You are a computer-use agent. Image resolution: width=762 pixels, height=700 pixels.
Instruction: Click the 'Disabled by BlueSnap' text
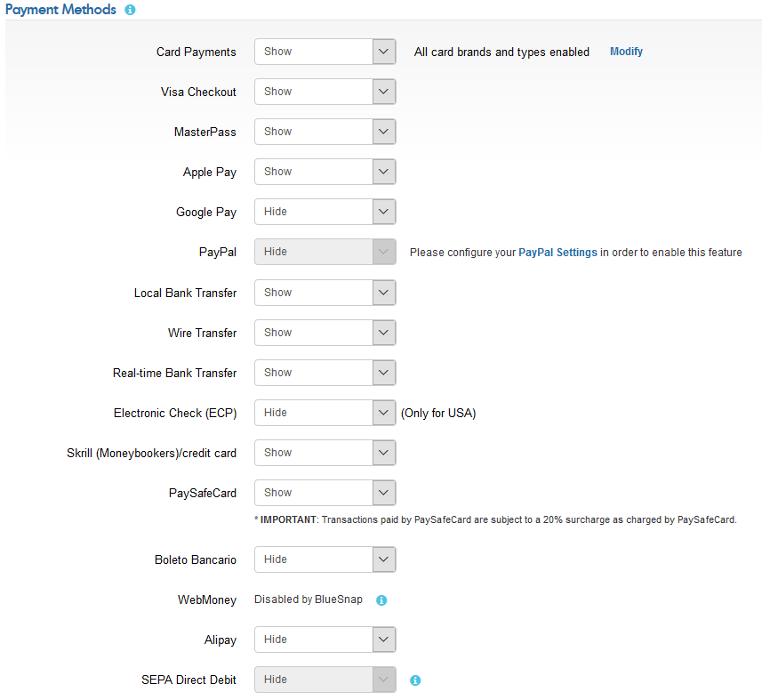click(x=309, y=599)
